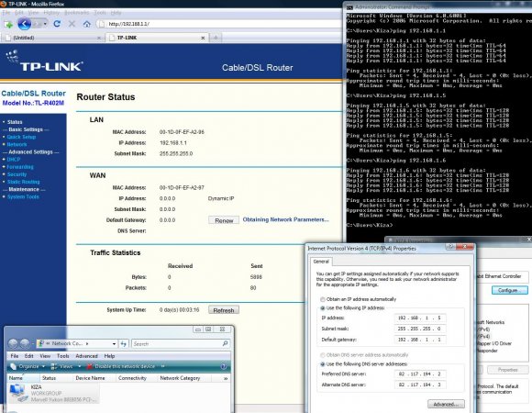
Task: Click the Default gateway field
Action: tap(420, 340)
